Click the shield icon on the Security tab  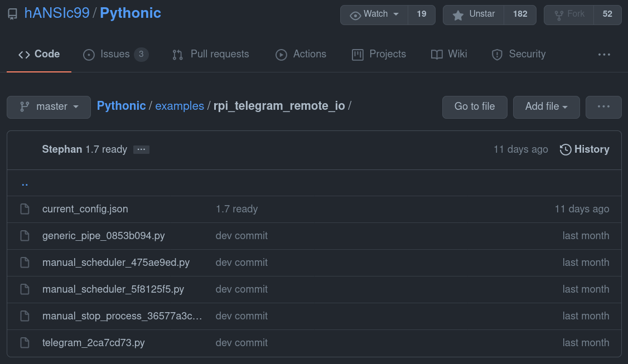tap(497, 54)
